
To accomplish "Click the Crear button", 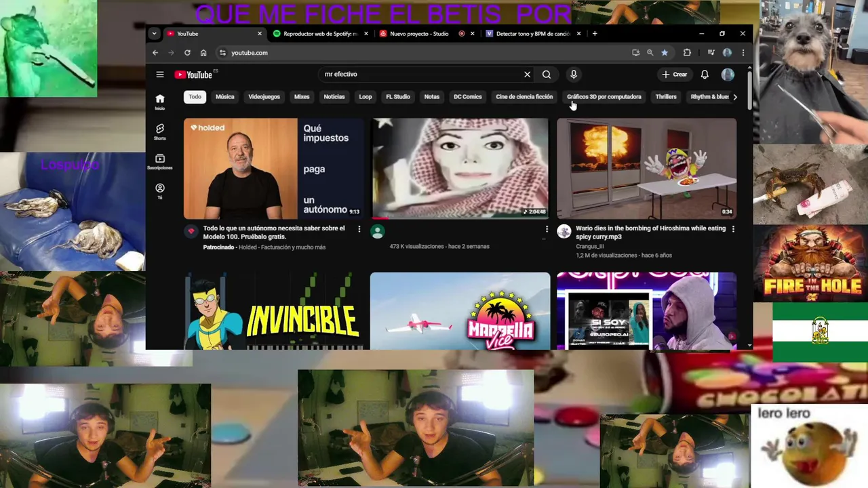I will coord(675,75).
